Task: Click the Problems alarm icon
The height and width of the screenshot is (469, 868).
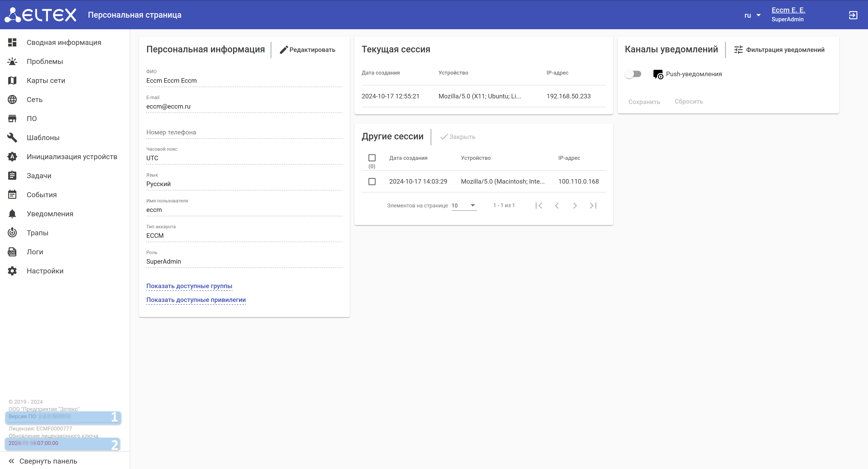Action: coord(12,61)
